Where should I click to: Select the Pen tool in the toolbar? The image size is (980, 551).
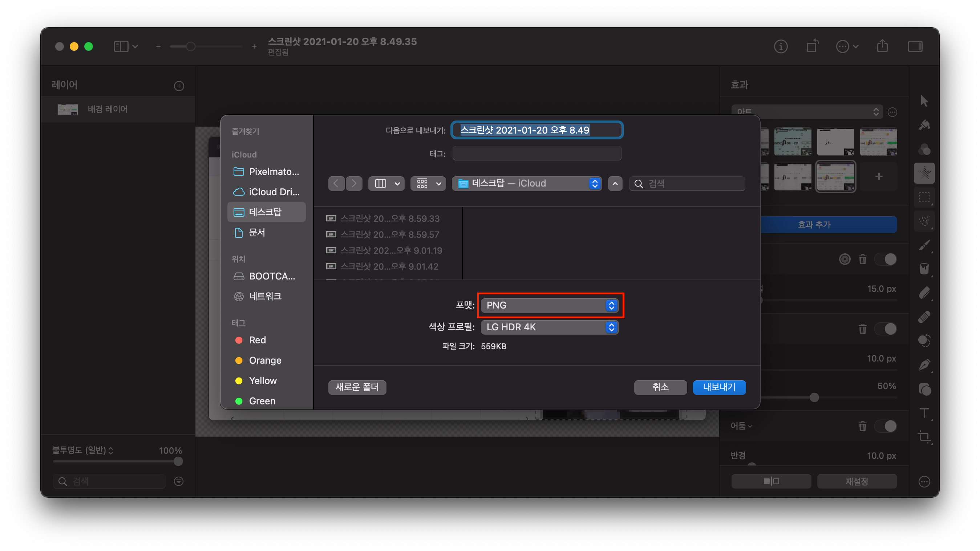(924, 365)
